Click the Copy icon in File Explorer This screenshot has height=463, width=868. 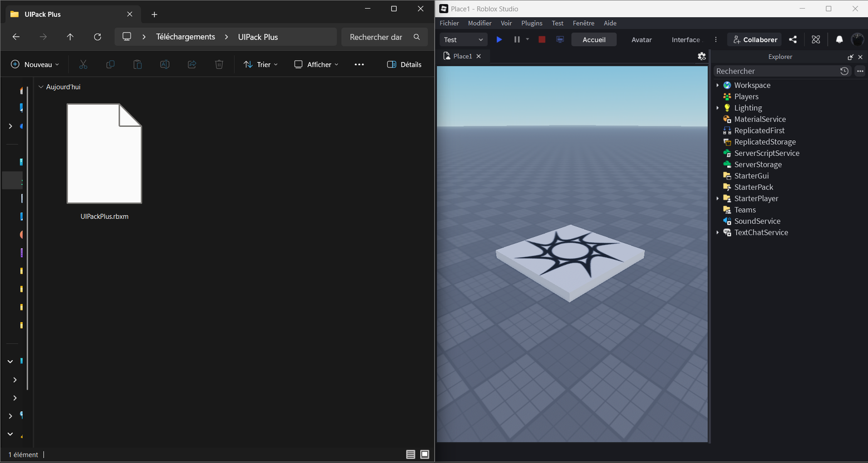[x=110, y=65]
